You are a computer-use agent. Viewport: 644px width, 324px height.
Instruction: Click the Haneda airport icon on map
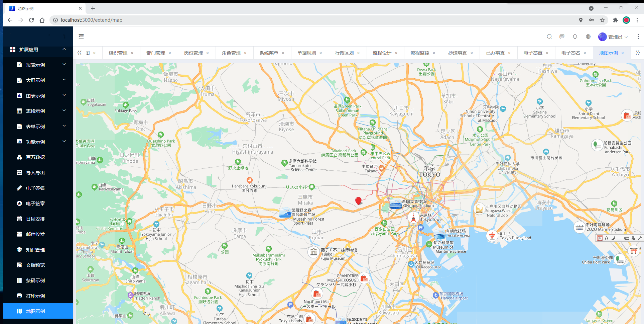(x=435, y=295)
